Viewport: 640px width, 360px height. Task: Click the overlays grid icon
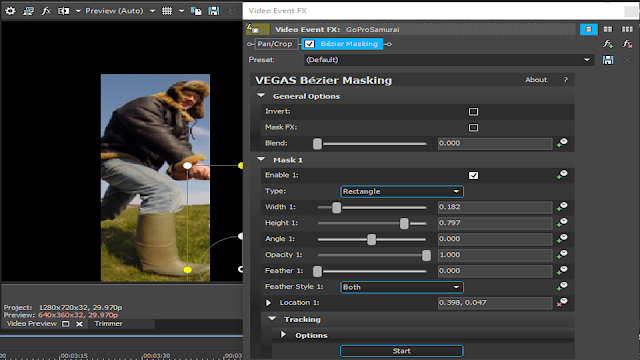(x=167, y=11)
